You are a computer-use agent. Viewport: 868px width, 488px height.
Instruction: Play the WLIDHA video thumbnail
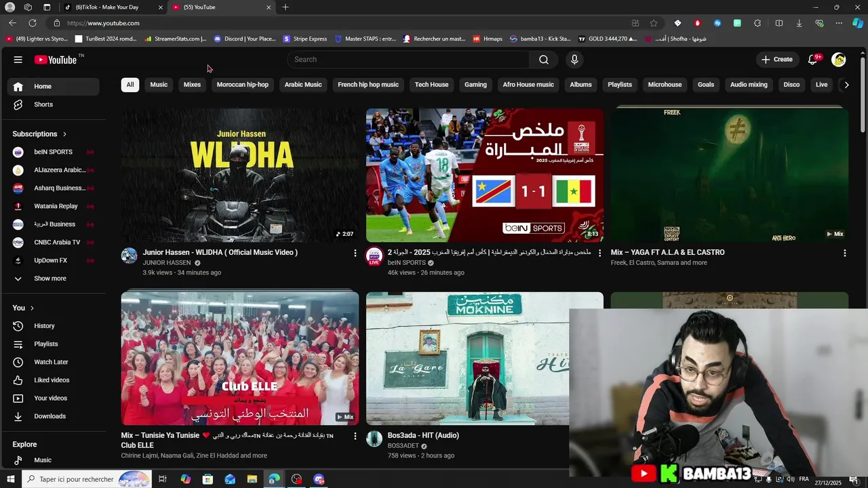pyautogui.click(x=240, y=175)
